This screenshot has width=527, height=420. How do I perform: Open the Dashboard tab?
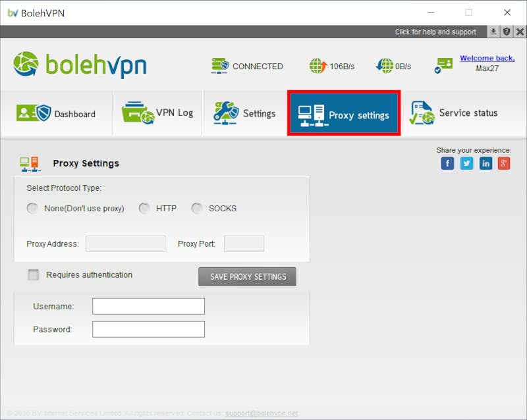pyautogui.click(x=56, y=114)
